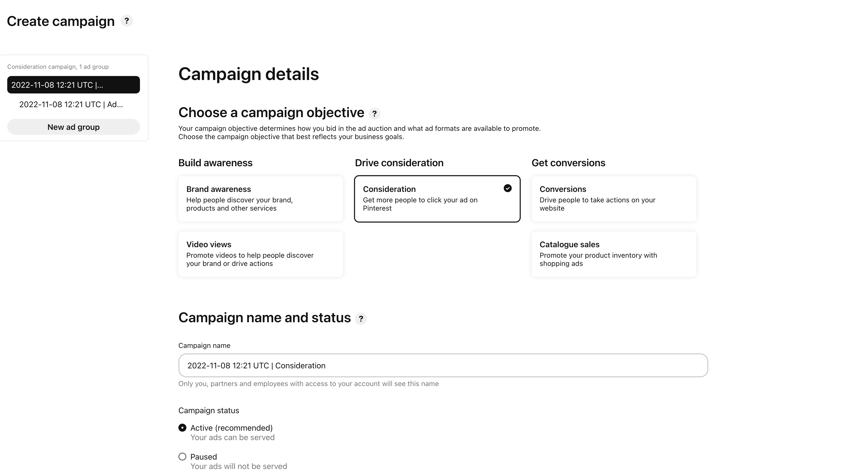Choose the Conversions objective

coord(614,199)
